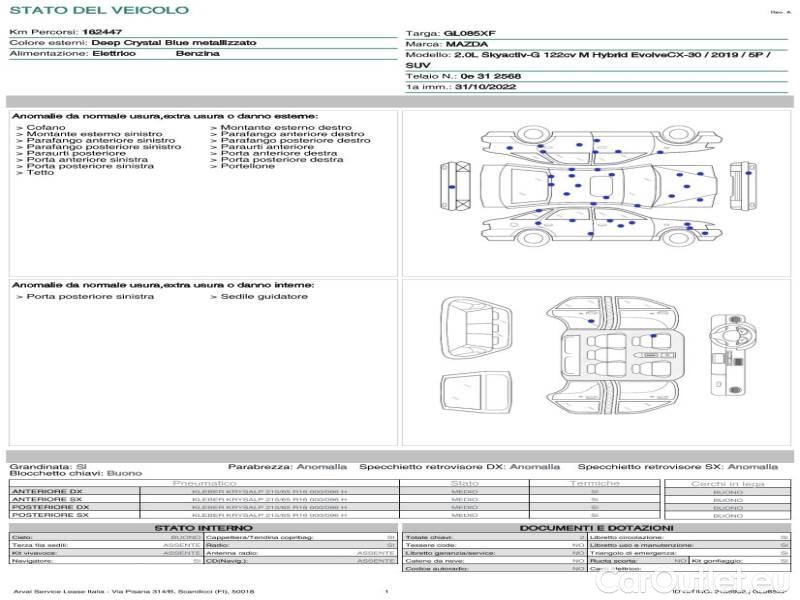Click the lower side-view car diagram
Viewport: 800px width, 600px height.
600,229
